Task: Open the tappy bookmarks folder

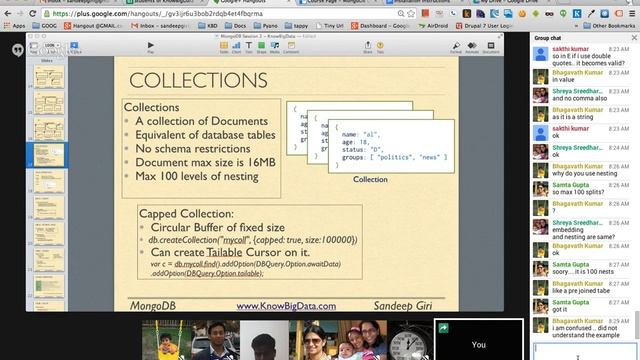Action: [296, 26]
